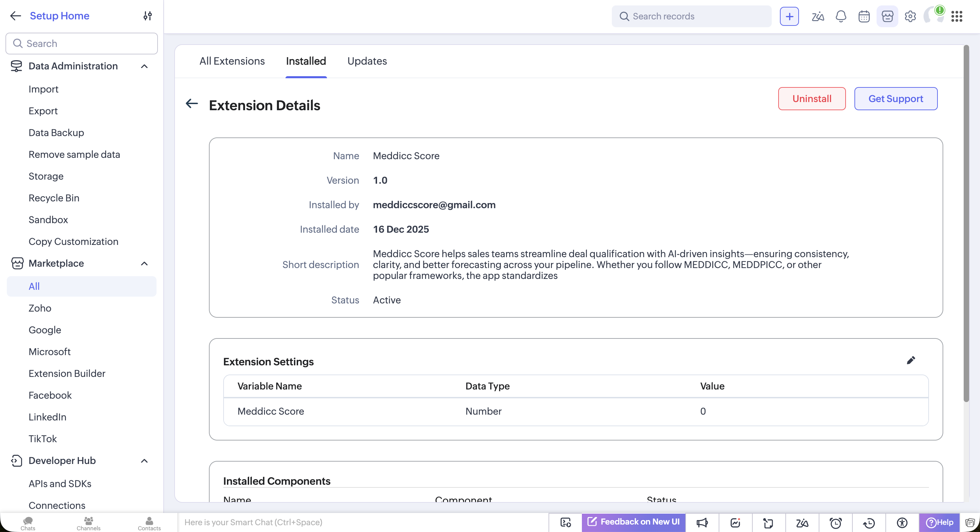980x532 pixels.
Task: Open the notifications bell icon
Action: [x=841, y=16]
